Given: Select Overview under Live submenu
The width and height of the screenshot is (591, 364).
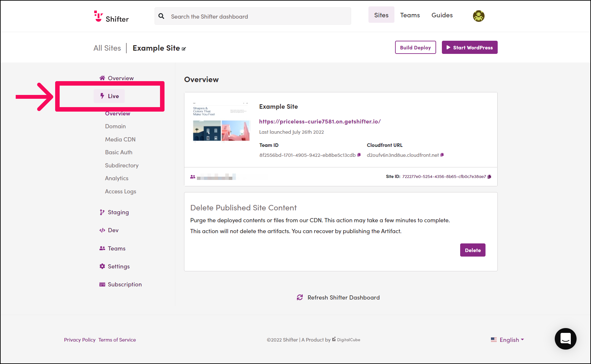Looking at the screenshot, I should click(x=118, y=114).
